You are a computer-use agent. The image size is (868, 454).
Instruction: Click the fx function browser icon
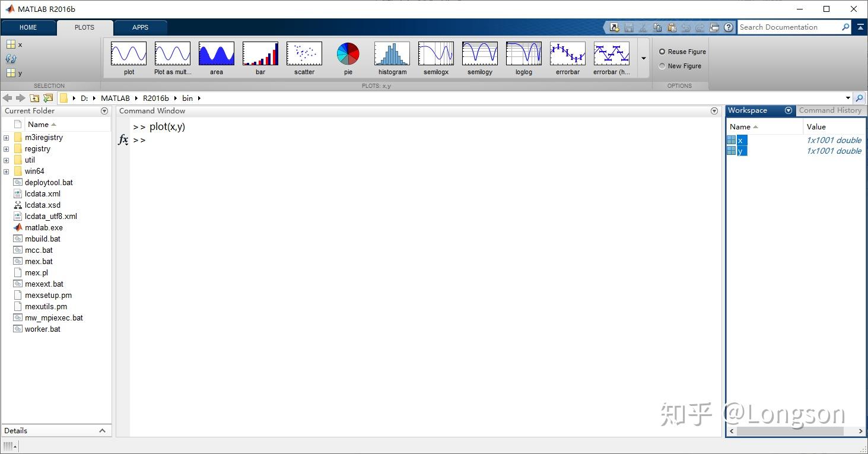click(123, 140)
